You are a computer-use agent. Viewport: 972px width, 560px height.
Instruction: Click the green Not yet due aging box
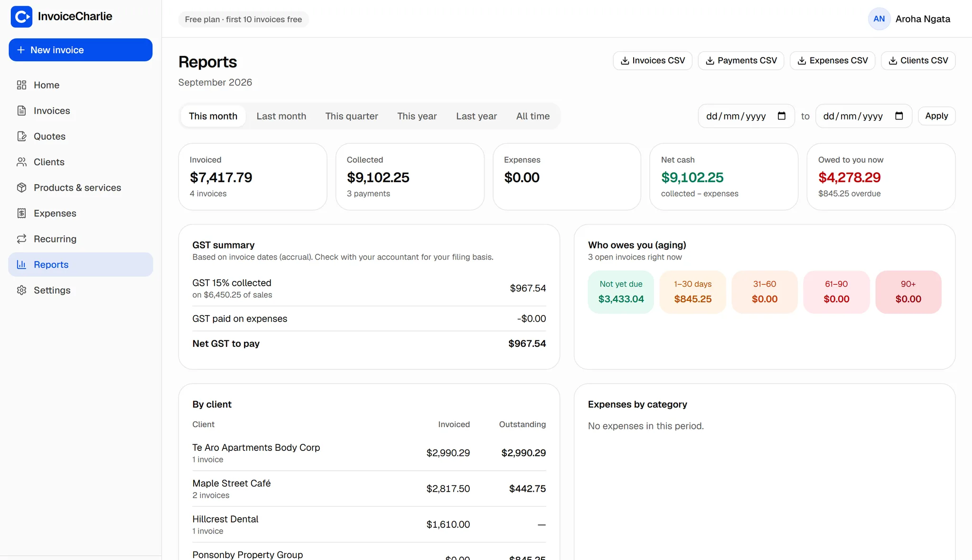[x=621, y=292]
